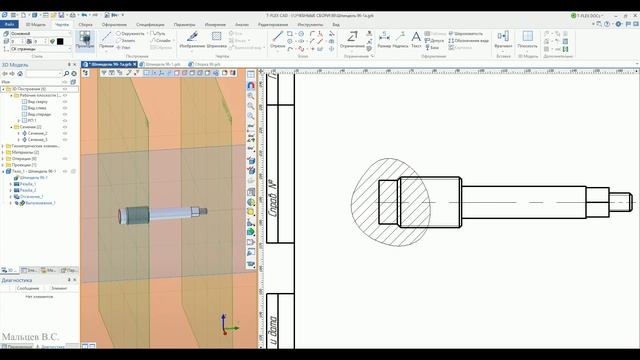This screenshot has height=360, width=640.
Task: Toggle the magnet snap icon on view toolbar
Action: click(x=251, y=85)
